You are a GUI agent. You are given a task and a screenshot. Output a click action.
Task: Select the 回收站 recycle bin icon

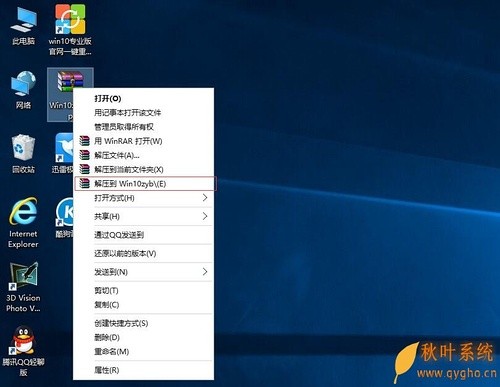[x=23, y=147]
